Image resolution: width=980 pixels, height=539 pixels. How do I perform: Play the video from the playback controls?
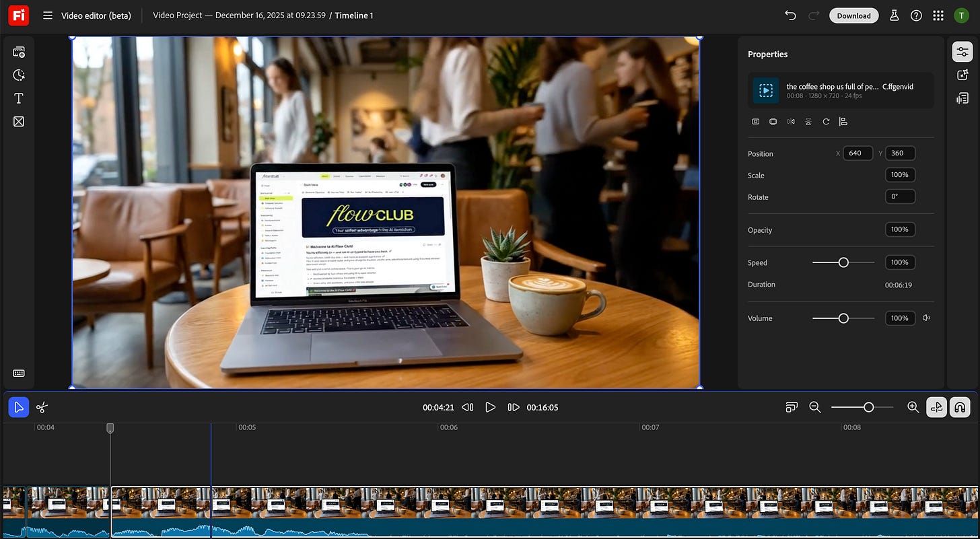491,407
